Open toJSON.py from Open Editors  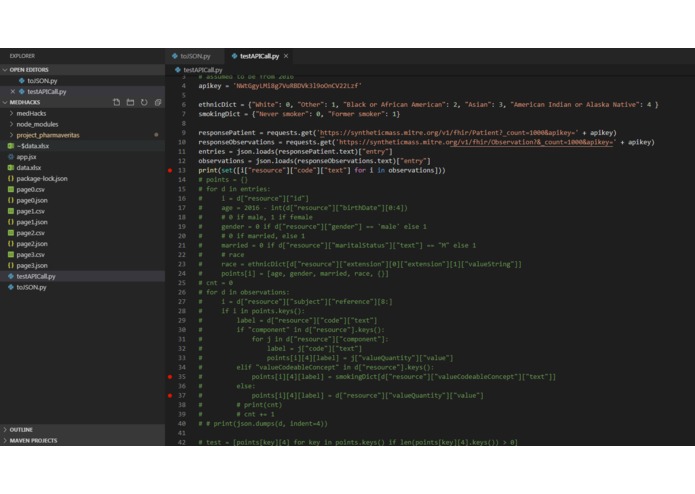coord(82,81)
